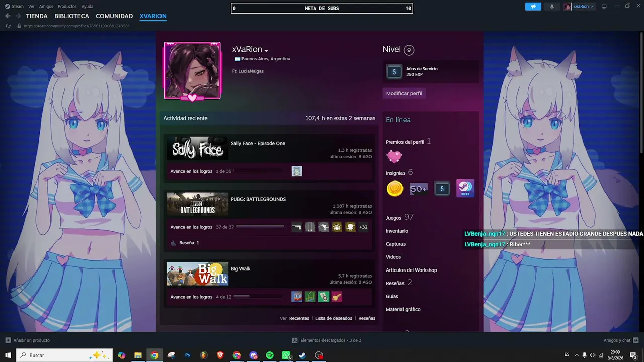
Task: Open the Ver menu
Action: 31,6
